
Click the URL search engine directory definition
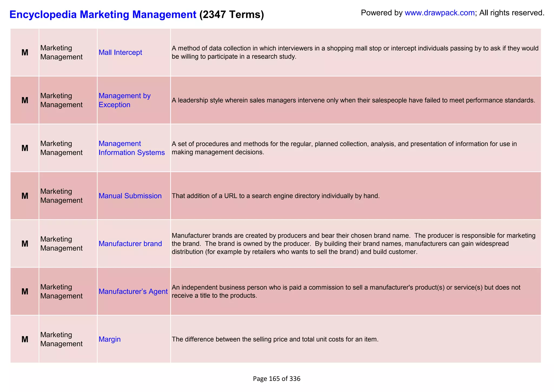pos(276,196)
